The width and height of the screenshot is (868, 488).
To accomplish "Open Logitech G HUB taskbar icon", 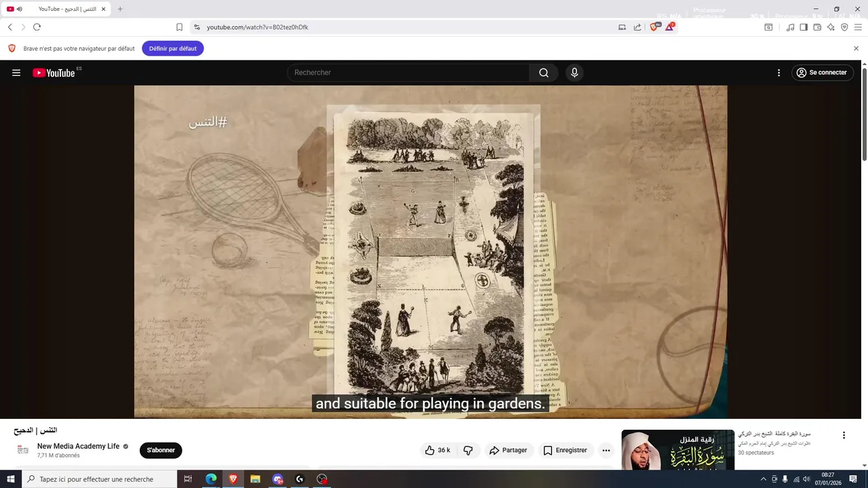I will pos(299,479).
